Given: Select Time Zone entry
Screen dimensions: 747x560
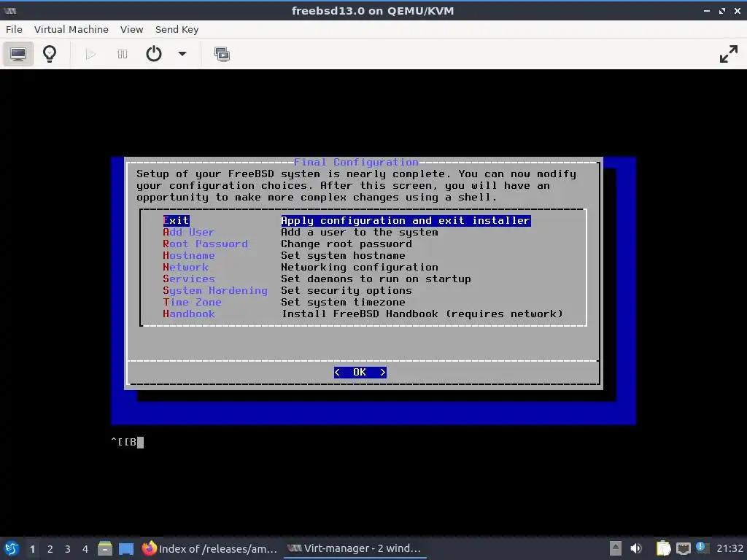Looking at the screenshot, I should 192,303.
